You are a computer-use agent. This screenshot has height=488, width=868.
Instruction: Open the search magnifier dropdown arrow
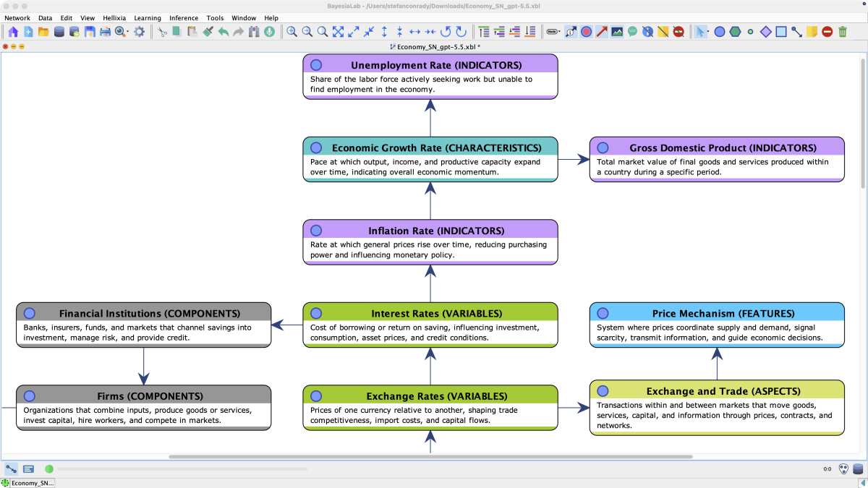point(127,32)
